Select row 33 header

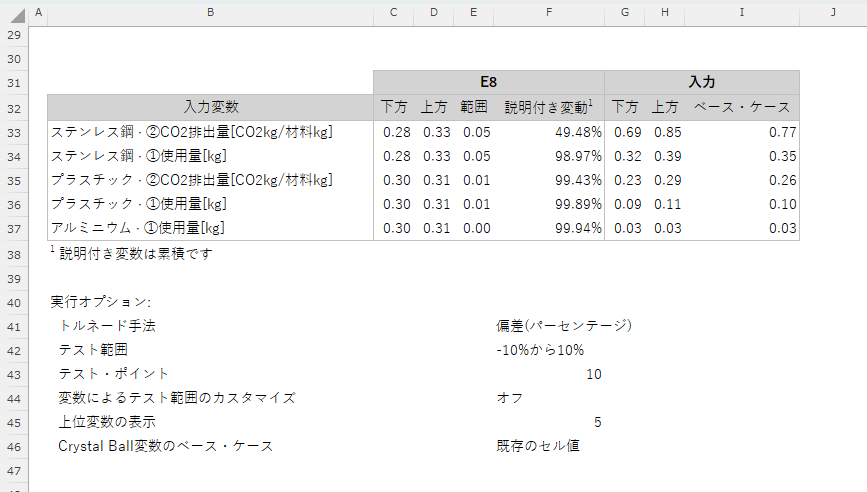pos(14,132)
